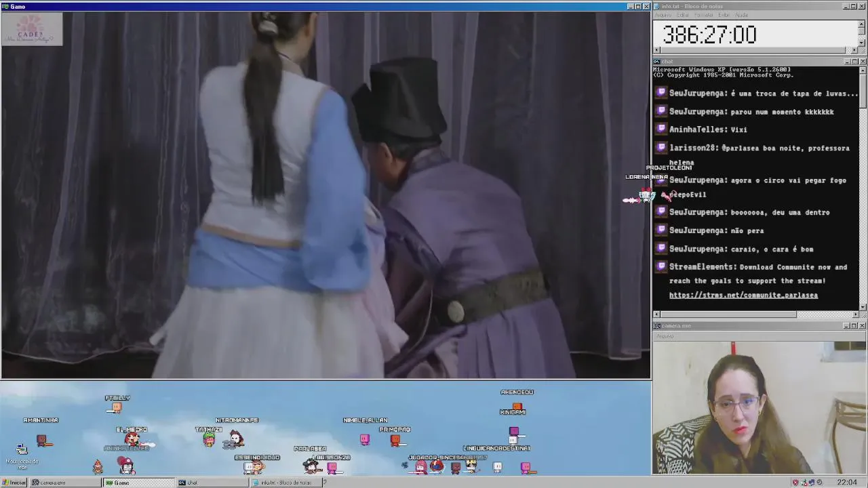This screenshot has height=488, width=868.
Task: Click the Notepad horizontal scroll right arrow
Action: tap(855, 50)
